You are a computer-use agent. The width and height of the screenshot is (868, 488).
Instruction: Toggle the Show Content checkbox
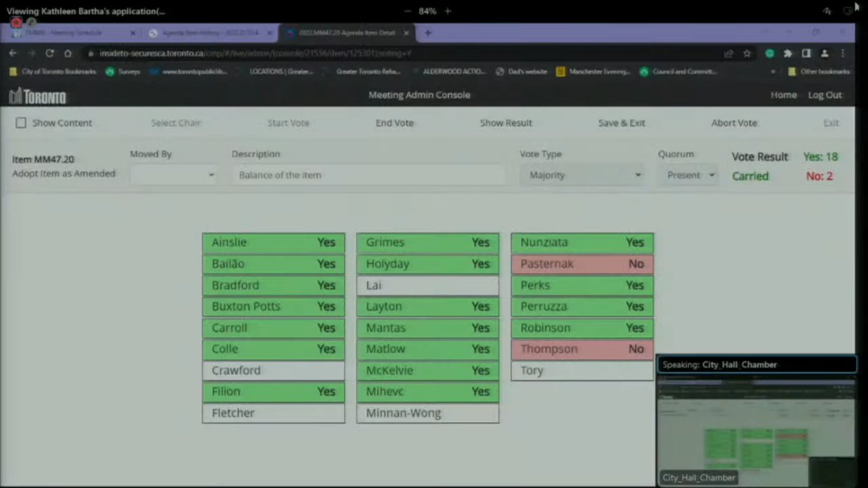coord(21,123)
